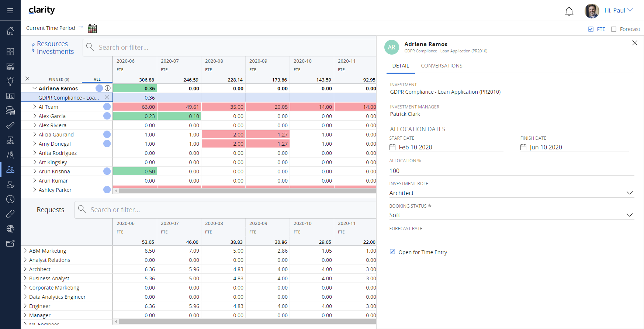Open the timesheets clock icon in sidebar
The width and height of the screenshot is (644, 329).
[x=10, y=199]
